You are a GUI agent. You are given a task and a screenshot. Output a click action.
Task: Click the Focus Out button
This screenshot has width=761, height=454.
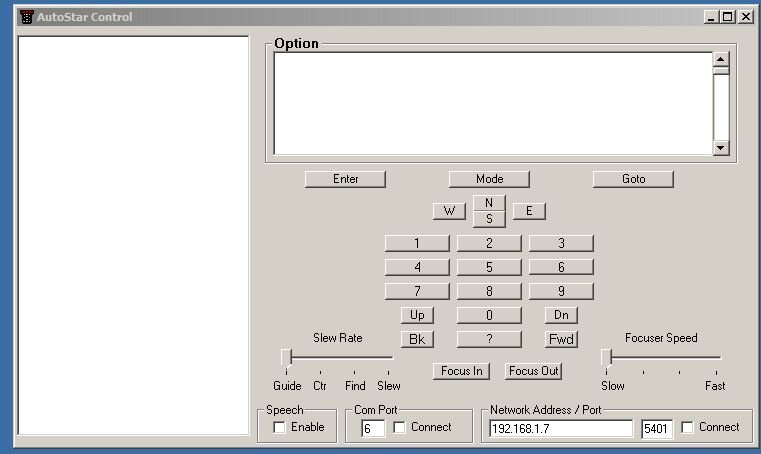click(533, 371)
